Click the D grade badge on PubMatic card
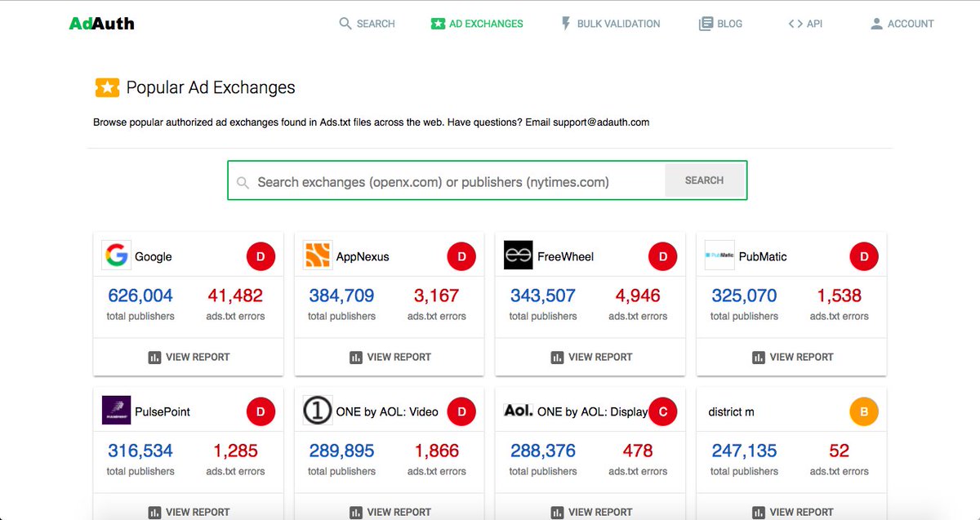The image size is (980, 520). [x=864, y=256]
